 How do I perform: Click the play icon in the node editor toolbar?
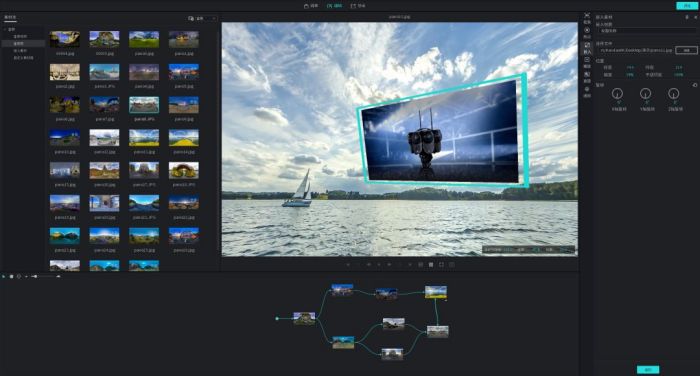pos(4,276)
